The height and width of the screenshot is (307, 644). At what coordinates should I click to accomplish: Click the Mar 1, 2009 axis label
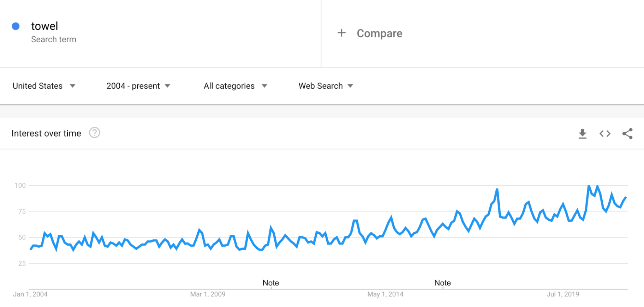coord(208,294)
